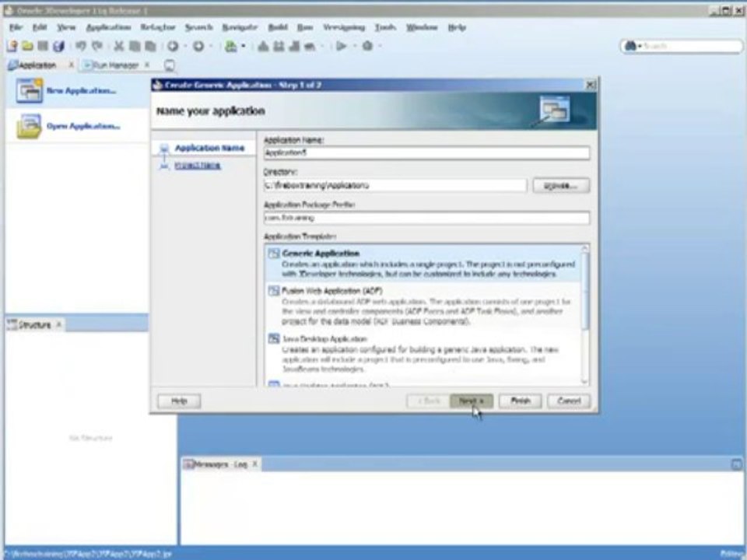Click the toolbar Search box

pyautogui.click(x=682, y=46)
